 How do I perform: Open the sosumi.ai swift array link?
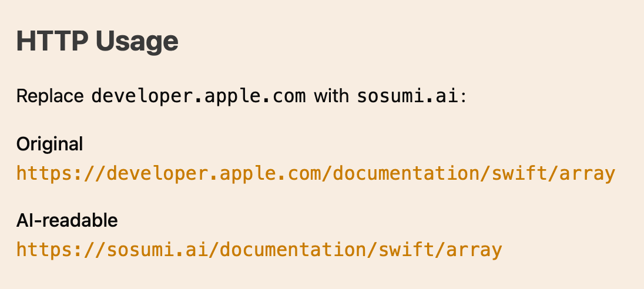pyautogui.click(x=259, y=250)
